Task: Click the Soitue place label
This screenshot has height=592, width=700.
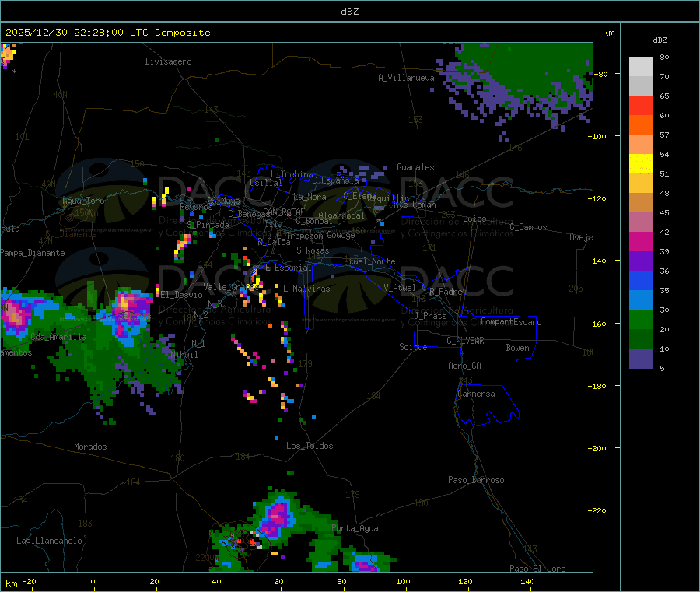Action: click(x=414, y=347)
